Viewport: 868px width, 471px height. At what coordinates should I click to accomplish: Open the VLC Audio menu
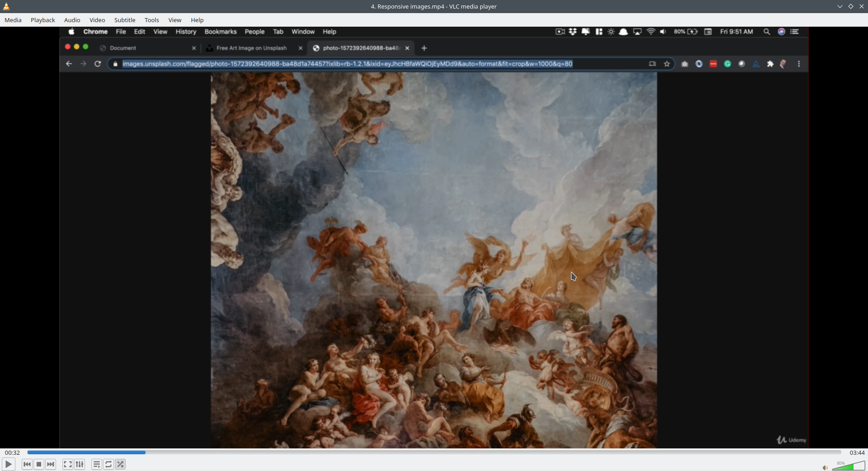(x=72, y=20)
